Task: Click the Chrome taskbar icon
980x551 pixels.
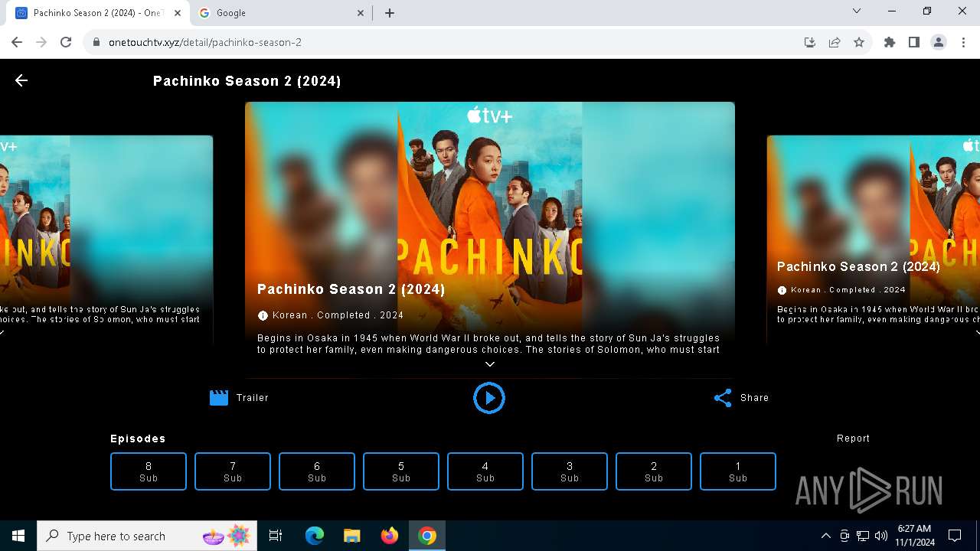Action: coord(427,536)
